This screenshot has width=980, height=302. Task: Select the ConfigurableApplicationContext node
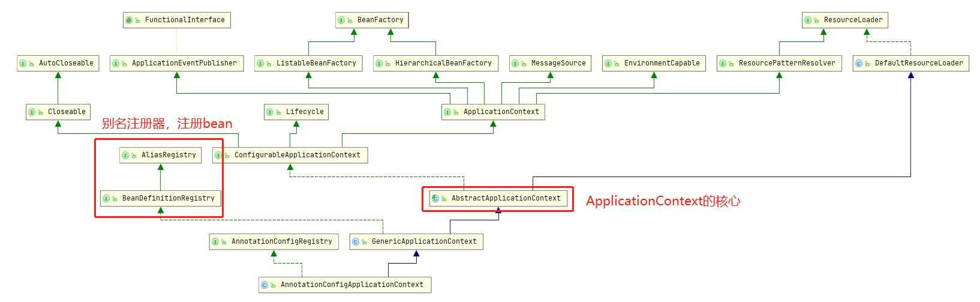tap(290, 155)
